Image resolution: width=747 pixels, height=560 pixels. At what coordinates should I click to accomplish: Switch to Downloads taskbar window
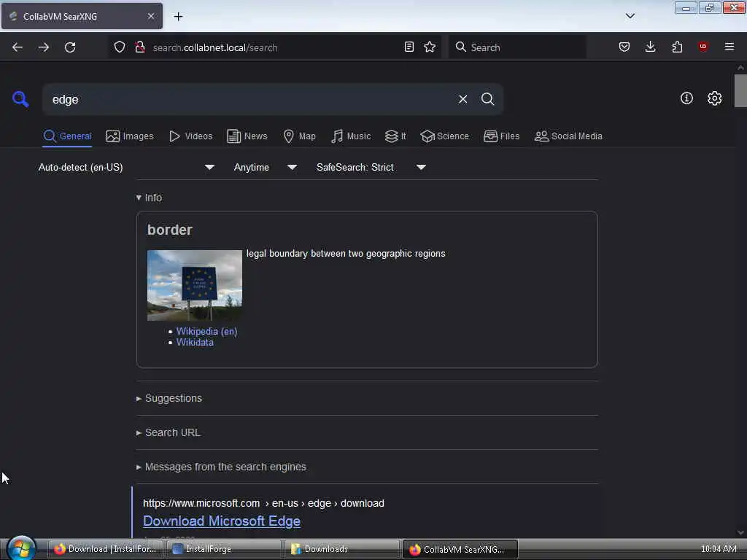coord(342,549)
